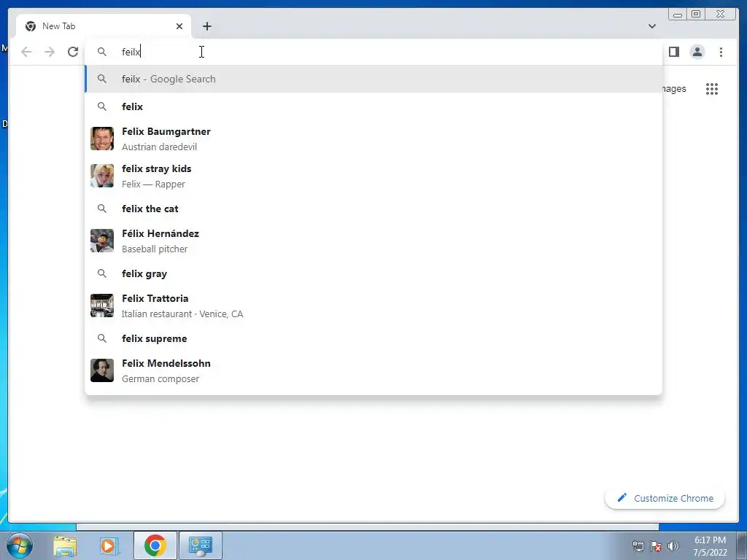The height and width of the screenshot is (560, 747).
Task: Click the horizontal scrollbar below the window
Action: tap(367, 526)
